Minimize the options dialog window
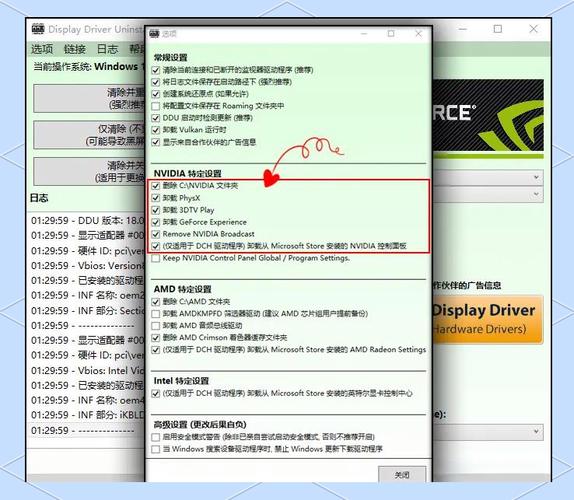The width and height of the screenshot is (574, 500). point(364,34)
